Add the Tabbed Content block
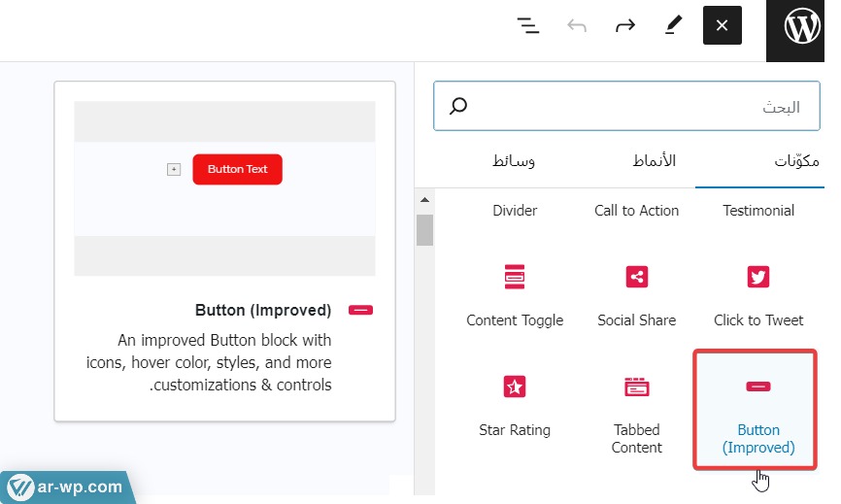Image resolution: width=841 pixels, height=504 pixels. 637,410
